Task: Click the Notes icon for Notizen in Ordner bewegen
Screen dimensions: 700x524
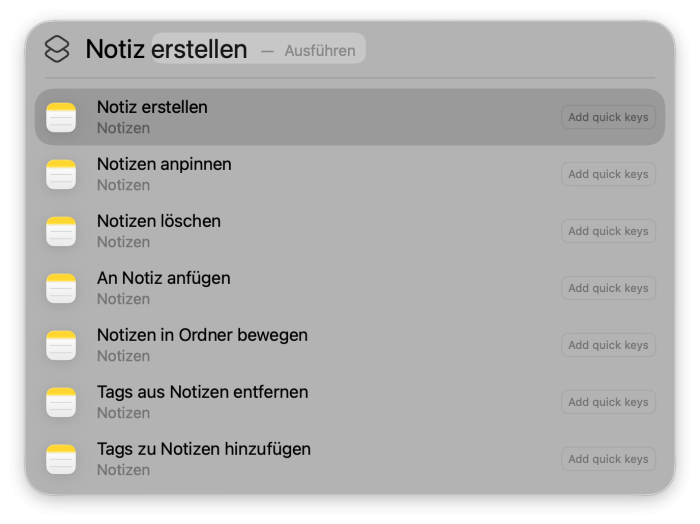Action: coord(61,345)
